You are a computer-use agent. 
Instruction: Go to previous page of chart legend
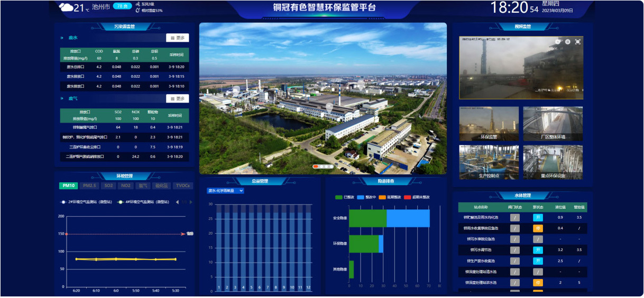[x=177, y=202]
